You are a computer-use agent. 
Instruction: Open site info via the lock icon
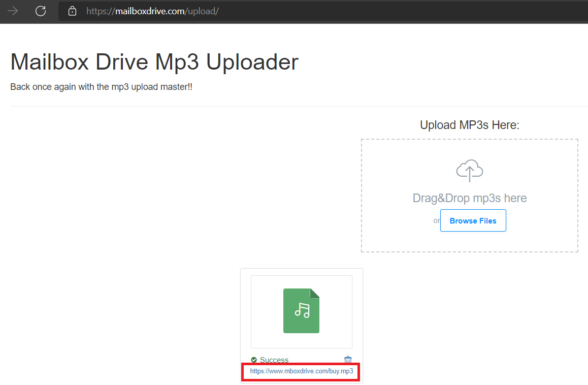pos(73,11)
